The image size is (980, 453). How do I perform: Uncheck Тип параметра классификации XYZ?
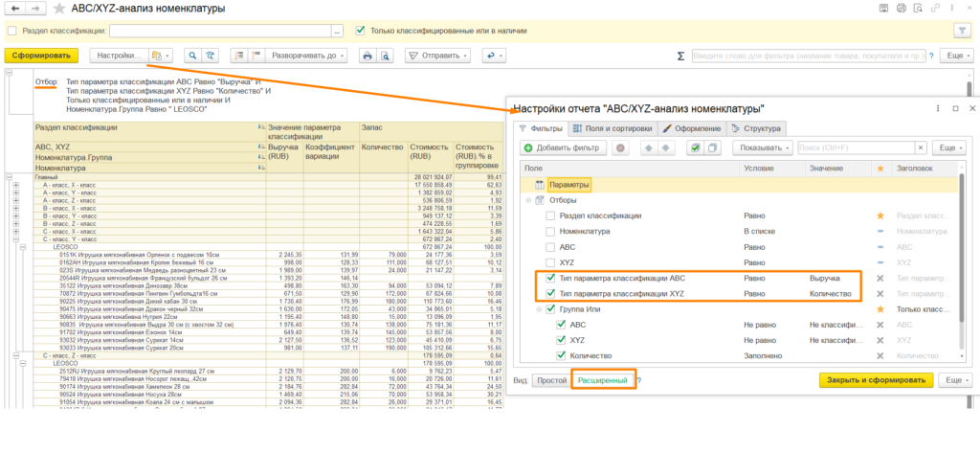[550, 293]
